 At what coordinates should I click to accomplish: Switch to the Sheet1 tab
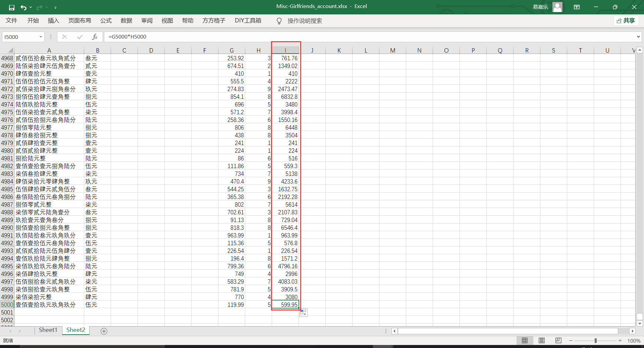click(48, 330)
